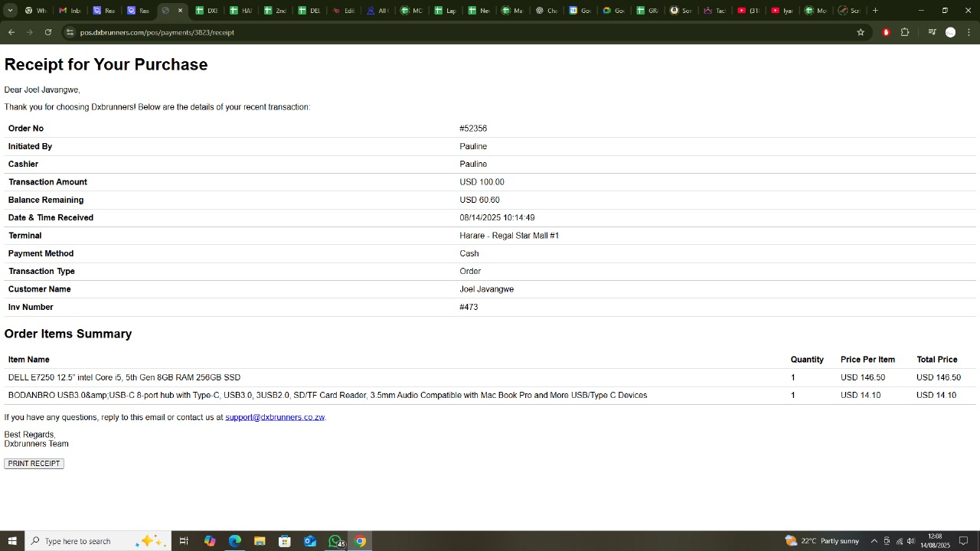Open the volume tray icon
The width and height of the screenshot is (980, 551).
[911, 541]
